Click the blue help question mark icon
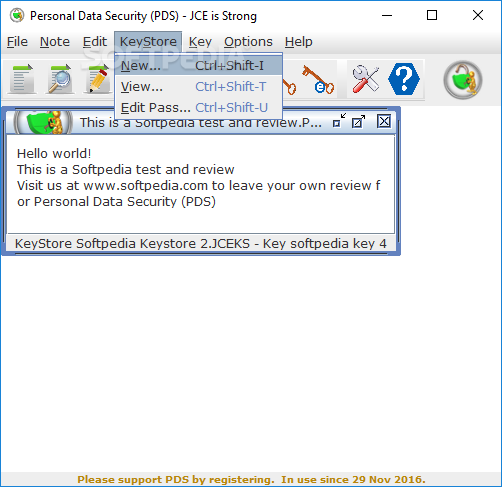The image size is (502, 487). click(404, 79)
